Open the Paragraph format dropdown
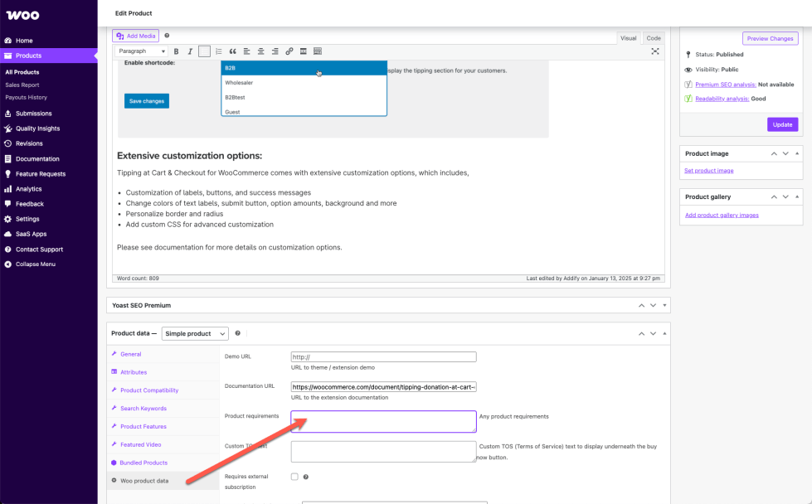This screenshot has height=504, width=812. pos(141,51)
